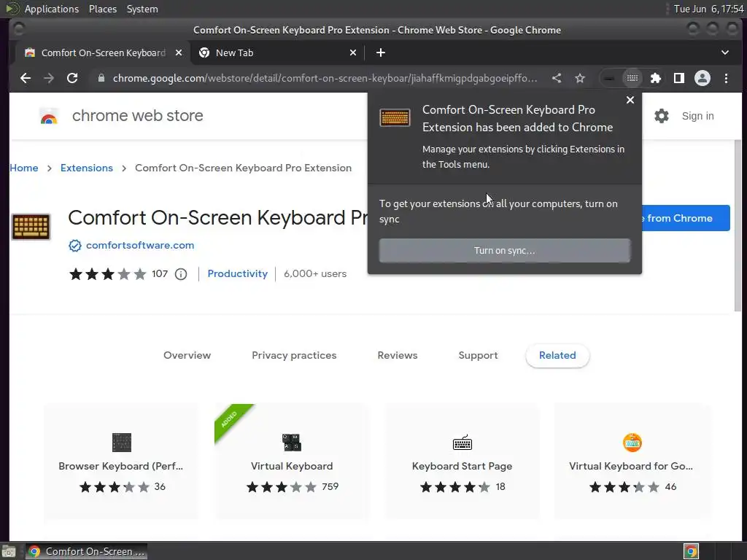Open the Reviews tab

pyautogui.click(x=398, y=355)
